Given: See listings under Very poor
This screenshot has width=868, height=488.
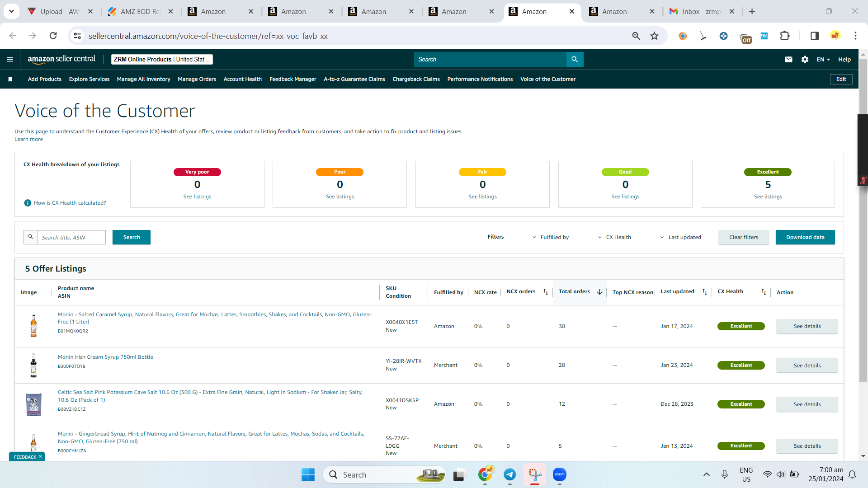Looking at the screenshot, I should tap(197, 197).
